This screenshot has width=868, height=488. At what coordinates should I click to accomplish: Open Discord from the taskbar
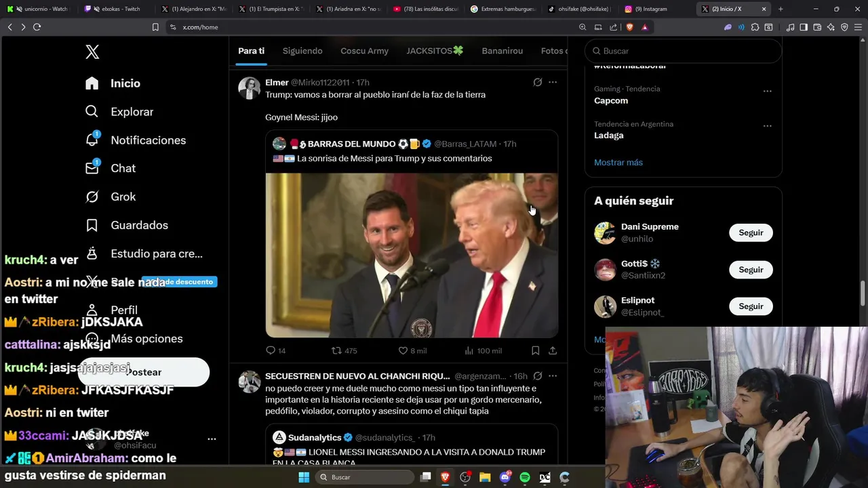pyautogui.click(x=505, y=477)
